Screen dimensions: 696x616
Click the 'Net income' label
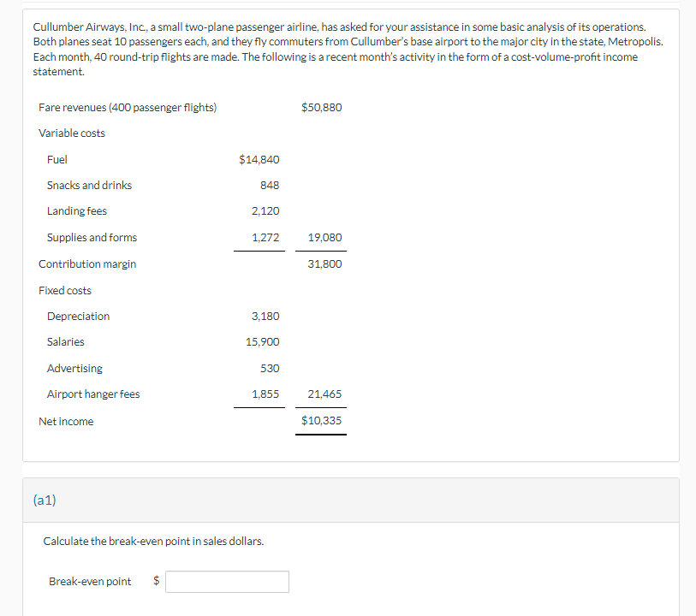tap(66, 421)
